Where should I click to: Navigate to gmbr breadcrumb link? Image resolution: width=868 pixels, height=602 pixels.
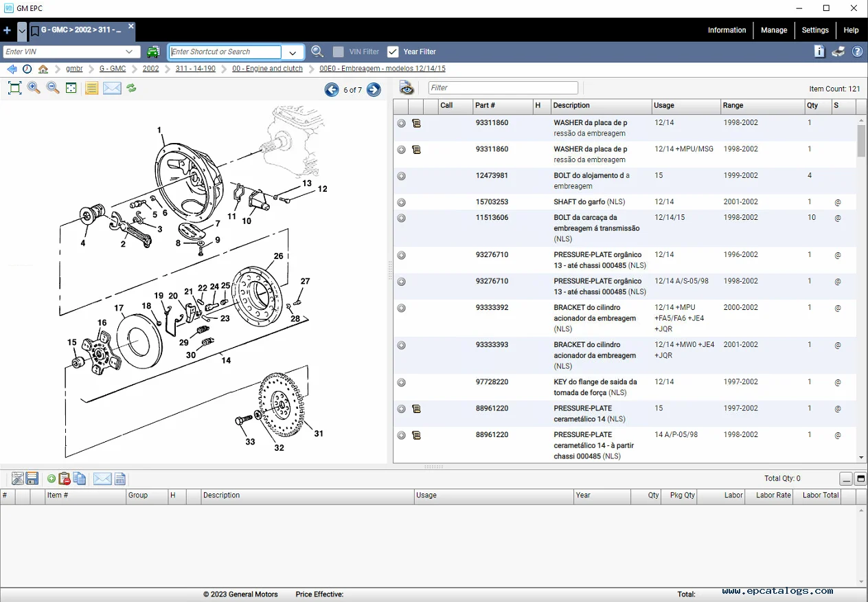click(74, 69)
